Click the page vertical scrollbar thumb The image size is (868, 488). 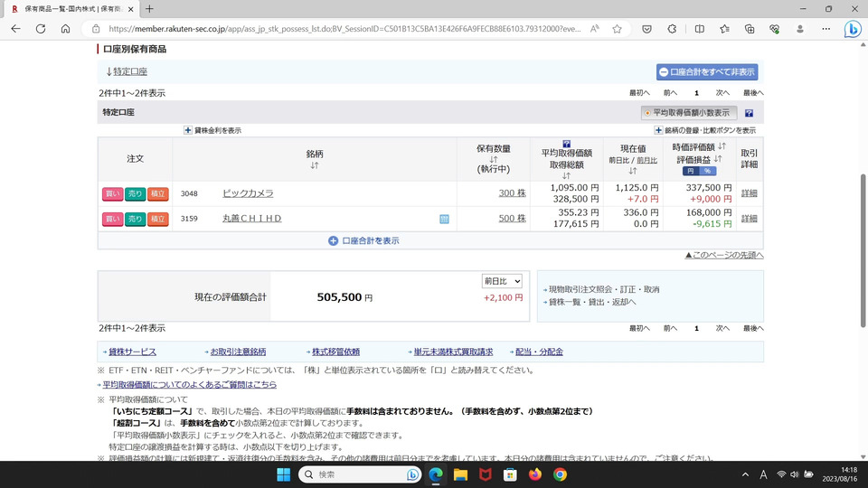point(863,250)
